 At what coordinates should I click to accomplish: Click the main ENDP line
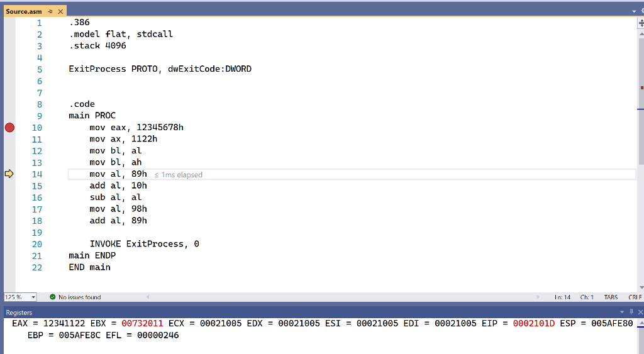point(92,255)
